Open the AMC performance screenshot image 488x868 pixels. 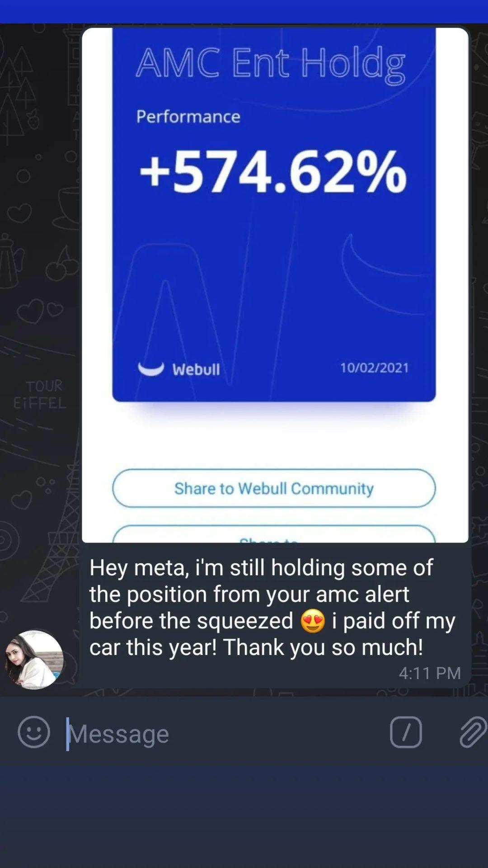click(x=275, y=285)
